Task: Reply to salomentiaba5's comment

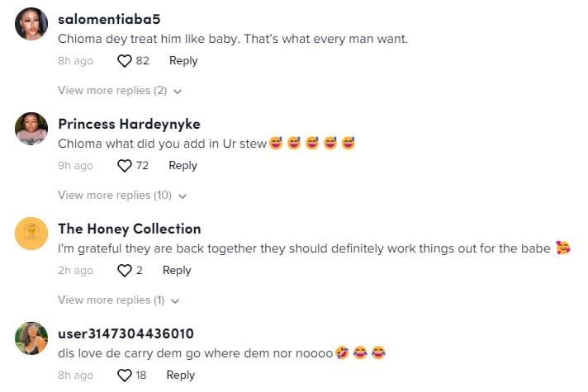Action: (x=183, y=60)
